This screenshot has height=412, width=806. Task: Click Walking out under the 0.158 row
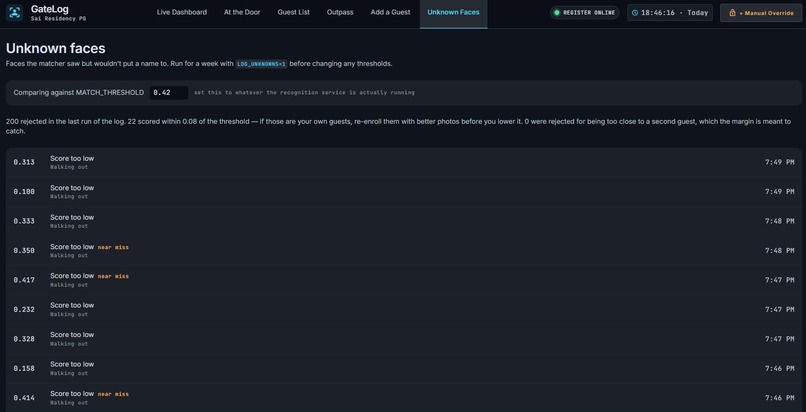click(x=69, y=373)
